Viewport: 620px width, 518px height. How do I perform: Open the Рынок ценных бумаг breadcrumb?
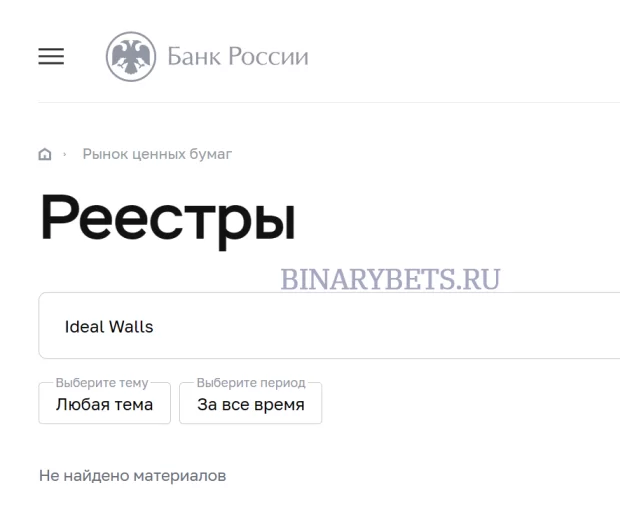pos(157,154)
